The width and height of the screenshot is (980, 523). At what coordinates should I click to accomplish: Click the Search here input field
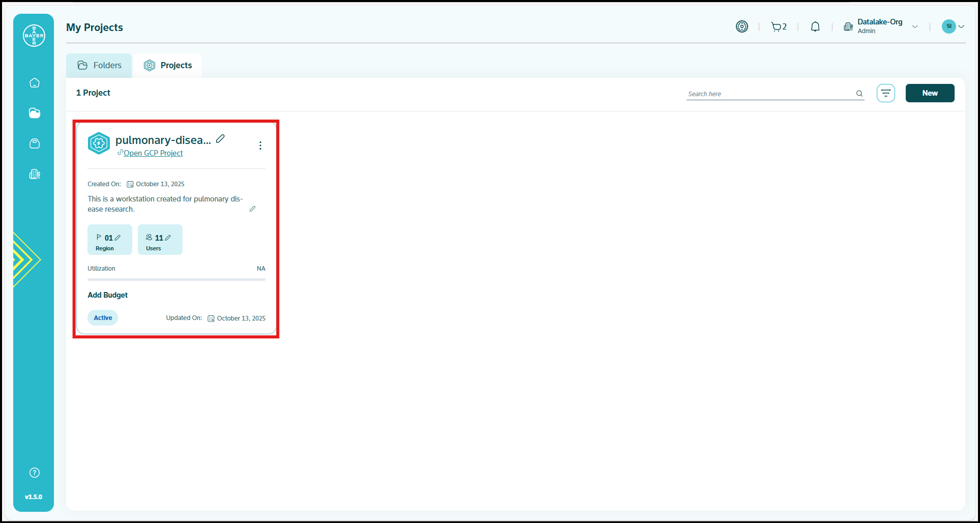(x=768, y=94)
